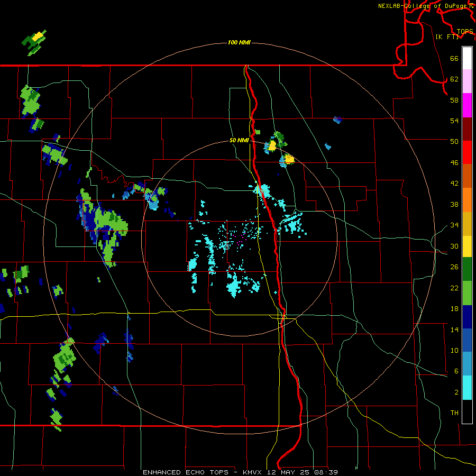The width and height of the screenshot is (476, 476).
Task: Pick the medium blue legend swatch
Action: click(x=467, y=341)
